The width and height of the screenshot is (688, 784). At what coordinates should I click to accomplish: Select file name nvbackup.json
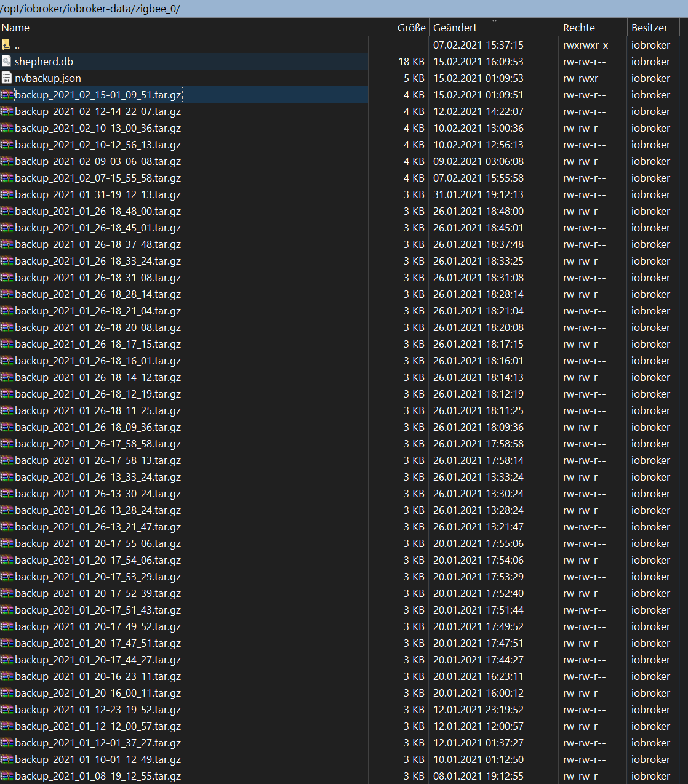tap(48, 78)
